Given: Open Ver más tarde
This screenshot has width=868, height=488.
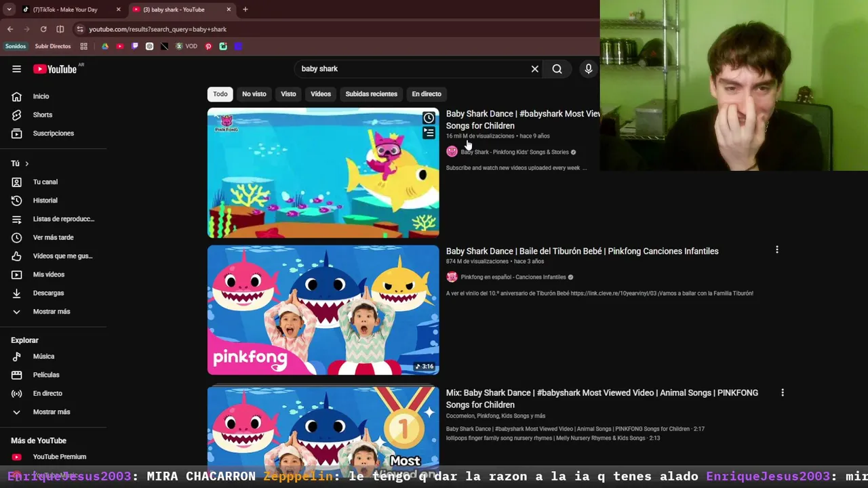Looking at the screenshot, I should click(x=53, y=237).
